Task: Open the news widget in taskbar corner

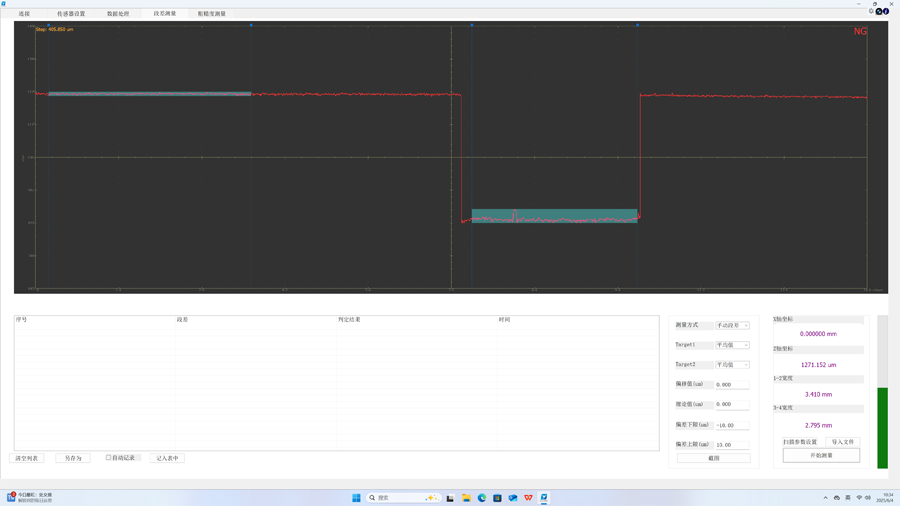Action: [x=30, y=497]
